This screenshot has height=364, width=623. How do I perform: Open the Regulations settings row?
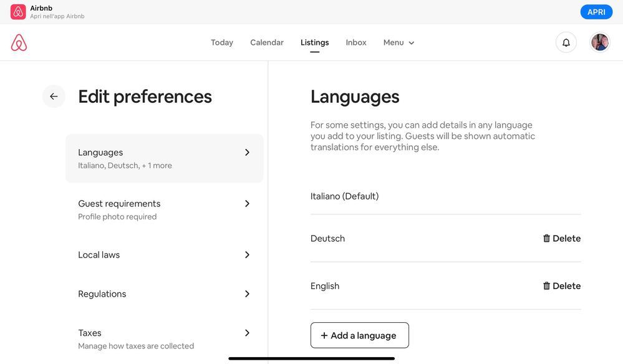[x=164, y=294]
